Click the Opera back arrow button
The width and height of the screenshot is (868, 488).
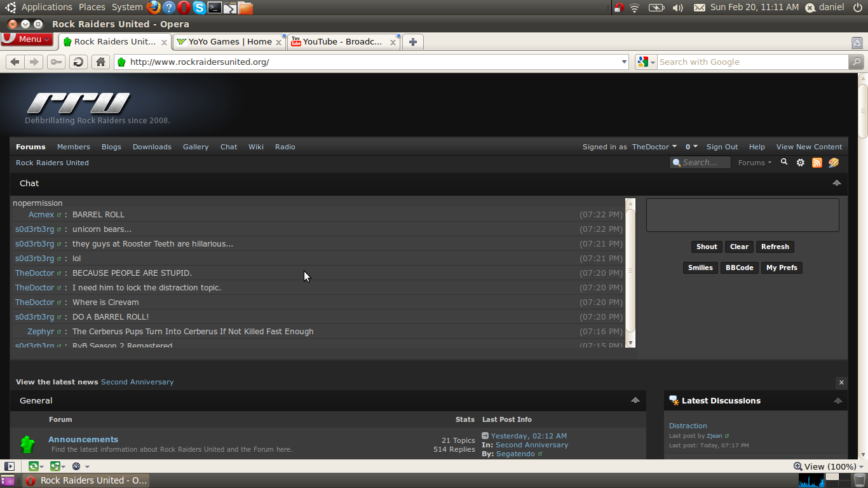(15, 62)
